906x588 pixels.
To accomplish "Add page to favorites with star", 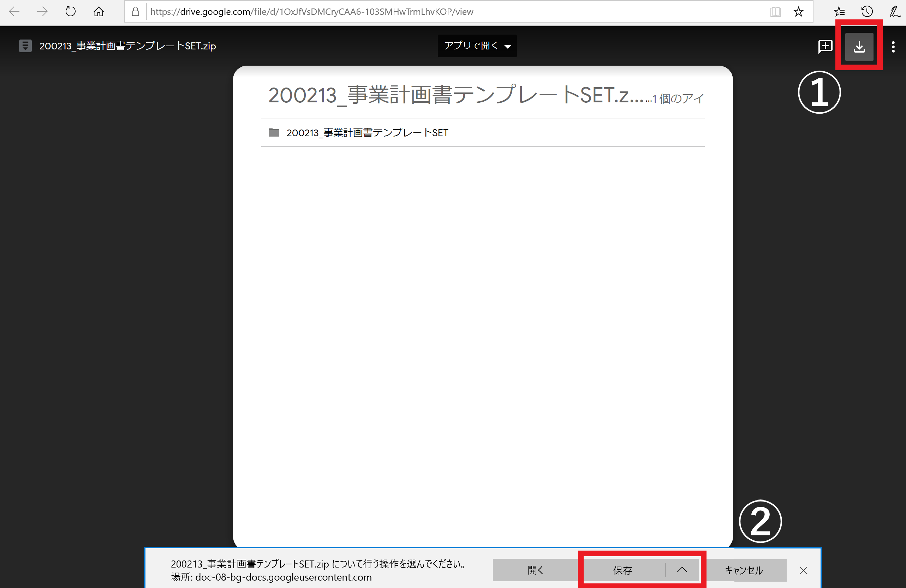I will point(798,11).
